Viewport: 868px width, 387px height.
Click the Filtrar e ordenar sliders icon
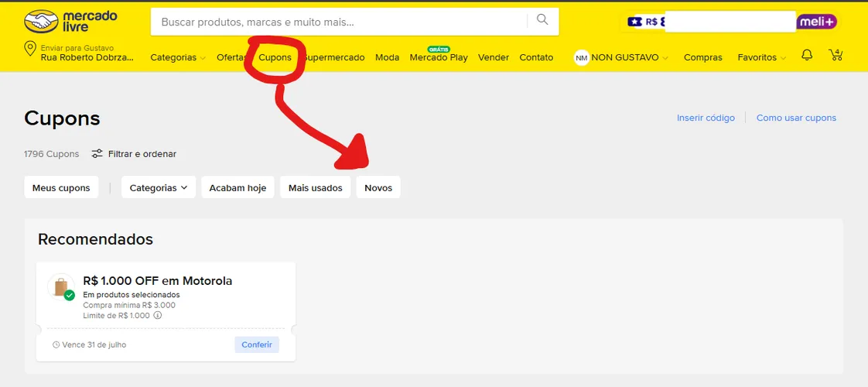coord(97,154)
